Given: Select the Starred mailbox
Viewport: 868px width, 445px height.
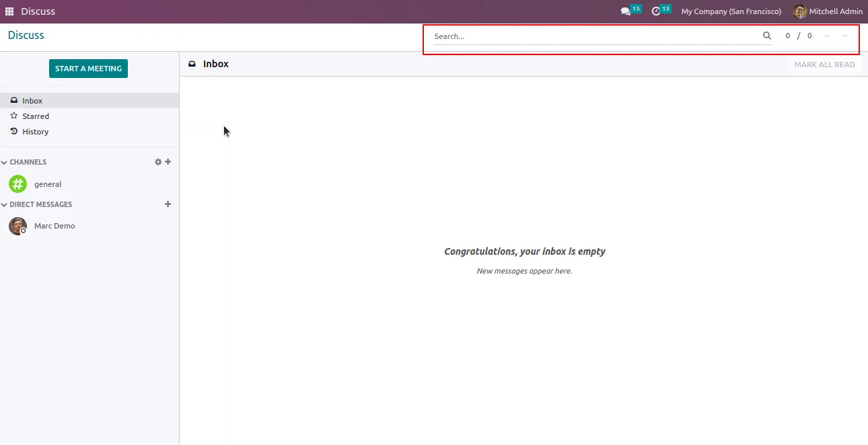Looking at the screenshot, I should click(x=89, y=116).
